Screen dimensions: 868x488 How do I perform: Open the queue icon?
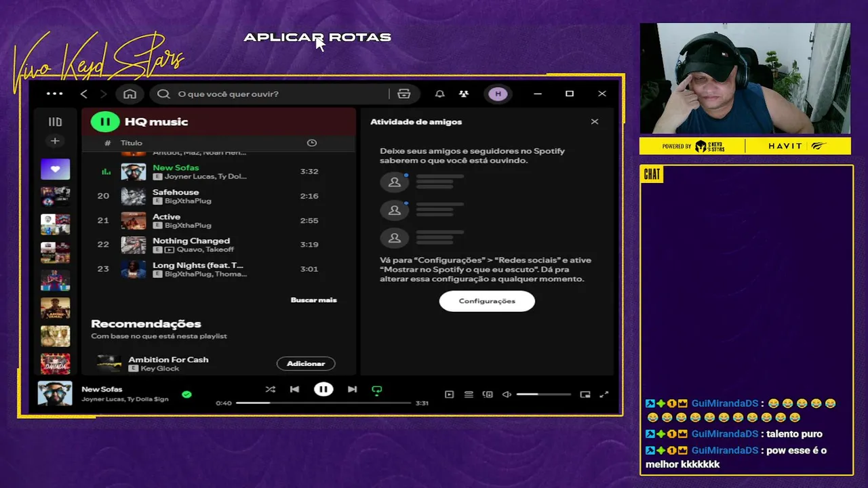coord(469,394)
